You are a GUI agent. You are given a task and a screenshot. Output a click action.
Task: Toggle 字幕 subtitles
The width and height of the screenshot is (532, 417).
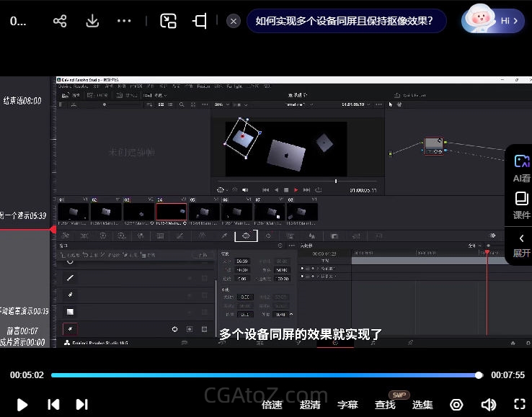[347, 405]
